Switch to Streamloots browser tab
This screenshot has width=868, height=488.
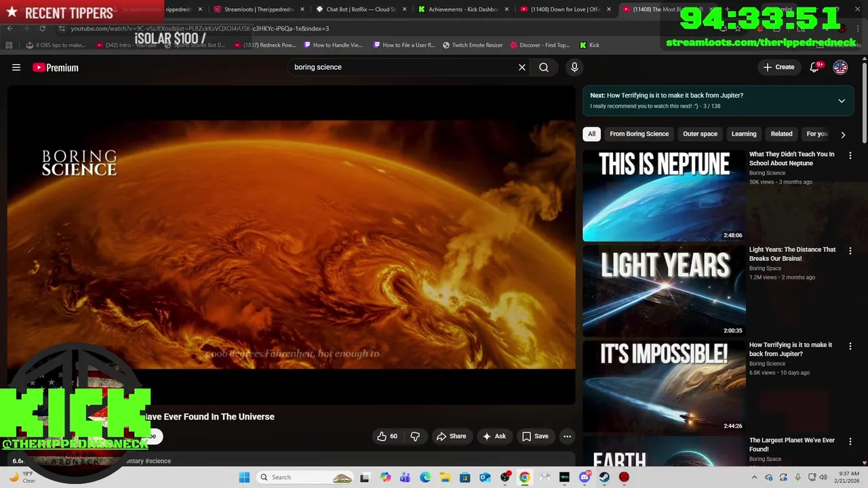click(258, 9)
